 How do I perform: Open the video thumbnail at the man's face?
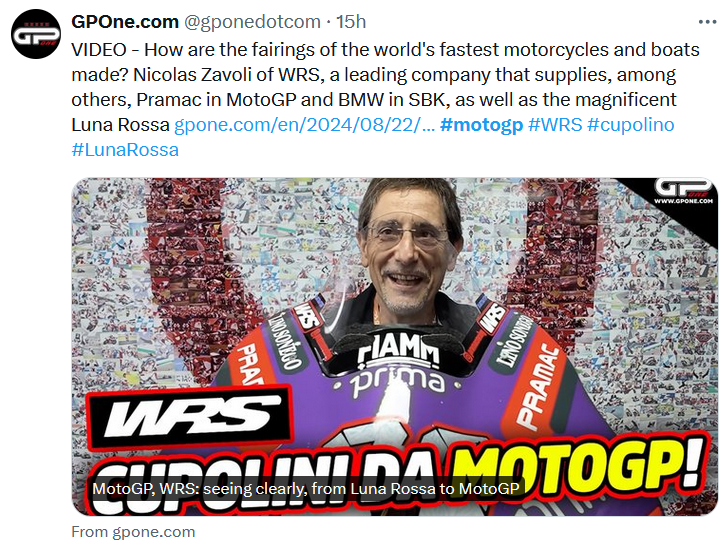click(x=403, y=250)
